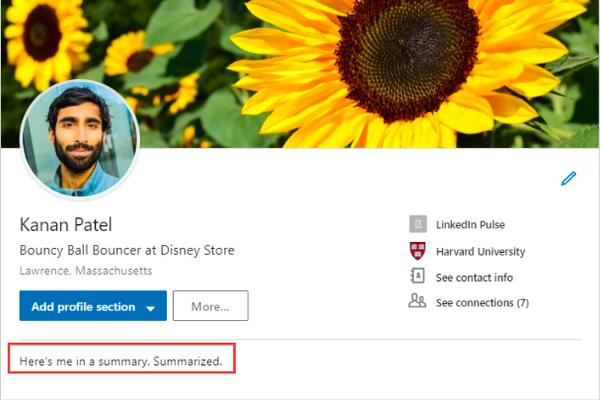
Task: Click the location Lawrence, Massachusetts
Action: point(86,271)
